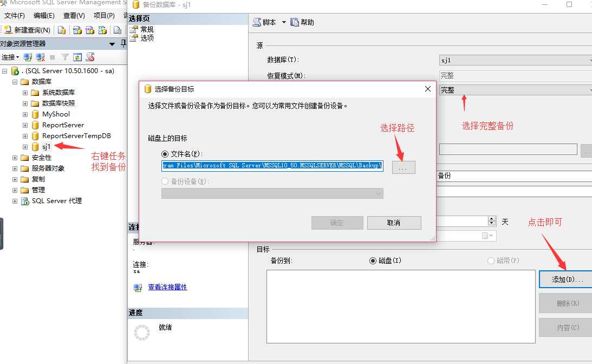Click the Contents (内容) button
The width and height of the screenshot is (592, 364).
click(x=565, y=327)
